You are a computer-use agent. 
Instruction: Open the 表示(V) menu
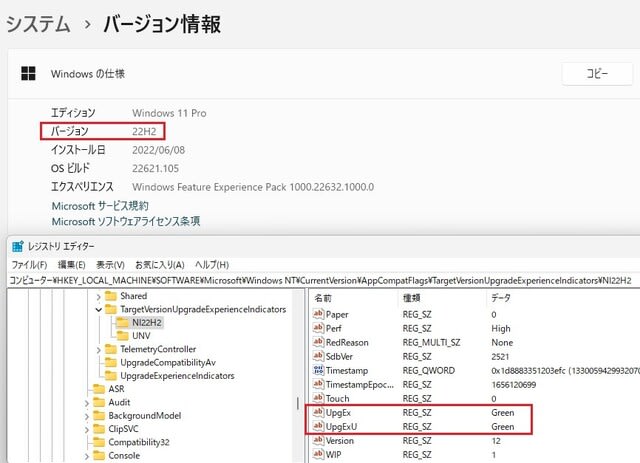tap(110, 265)
